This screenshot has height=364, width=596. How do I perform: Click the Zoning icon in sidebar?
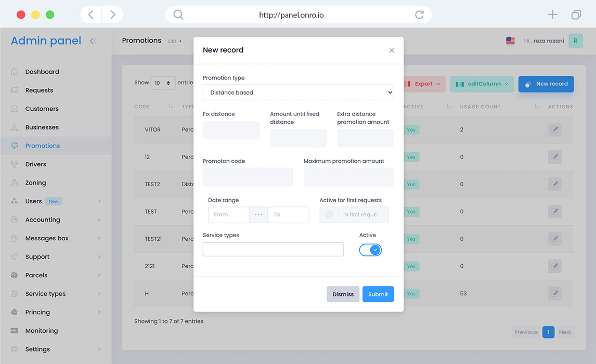pos(14,183)
